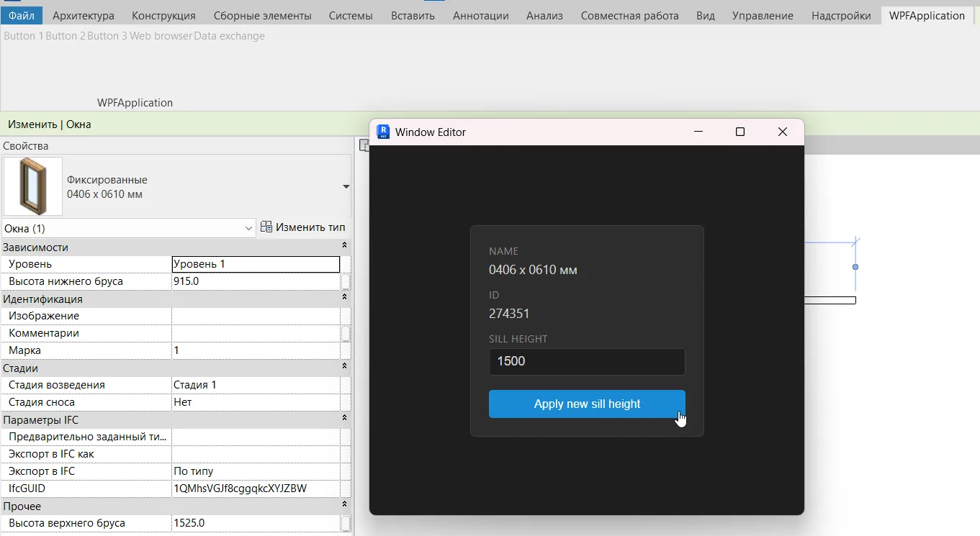The image size is (980, 536).
Task: Click the blue grip dot in the drawing
Action: pyautogui.click(x=855, y=267)
